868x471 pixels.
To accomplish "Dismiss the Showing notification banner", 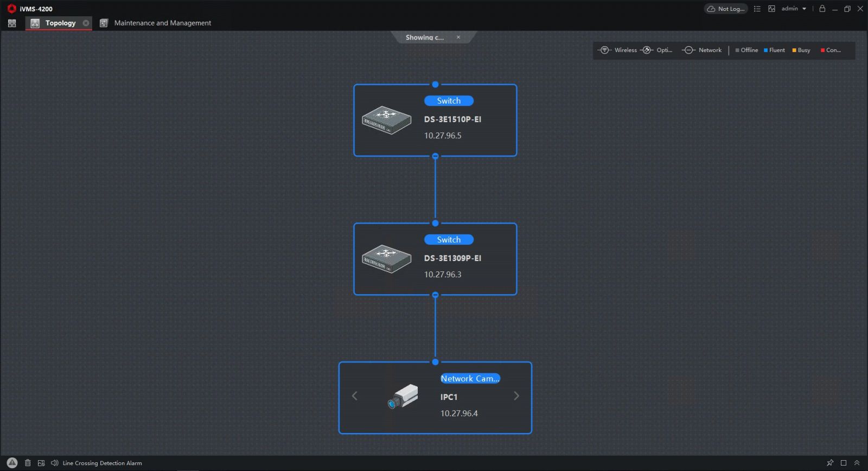I will (458, 37).
